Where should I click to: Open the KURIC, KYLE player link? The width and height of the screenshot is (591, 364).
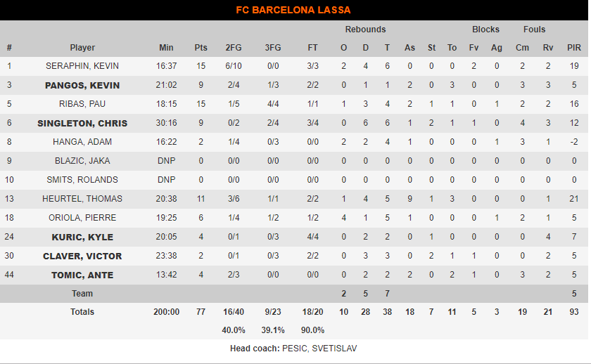(82, 237)
